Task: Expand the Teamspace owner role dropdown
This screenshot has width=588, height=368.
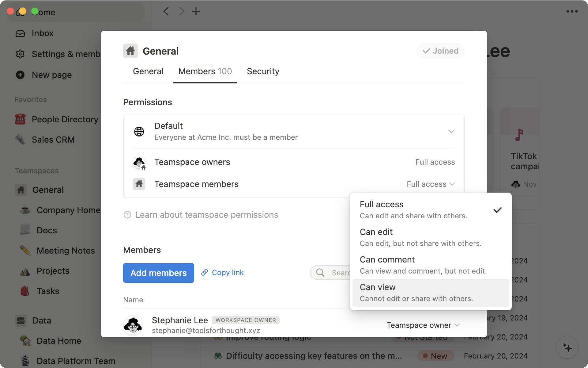Action: 422,325
